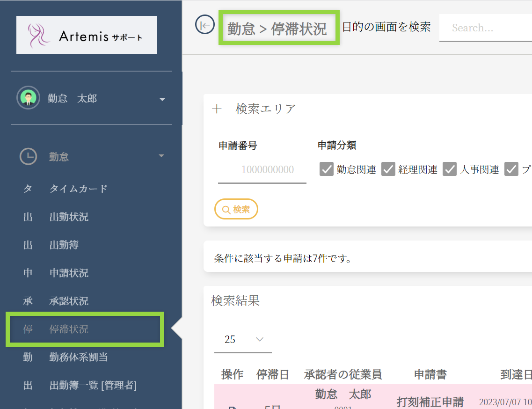Click the 申請番号 input field
Viewport: 532px width, 409px height.
tap(262, 169)
